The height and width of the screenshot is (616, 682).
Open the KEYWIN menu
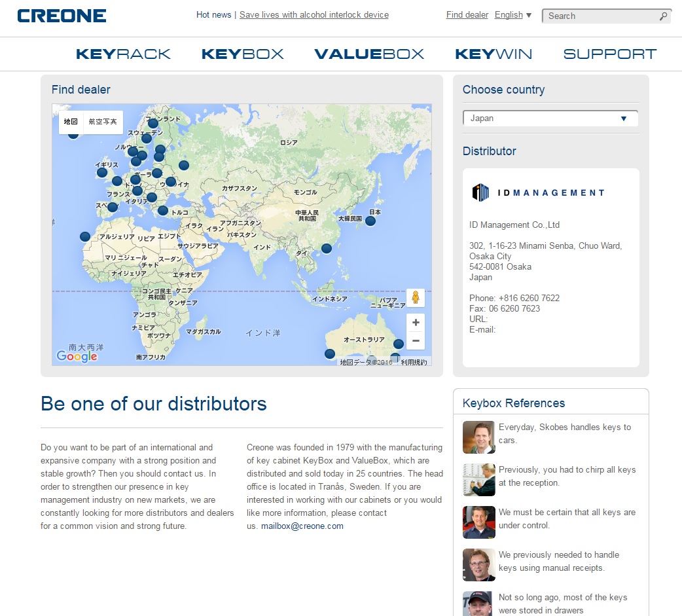(x=494, y=54)
